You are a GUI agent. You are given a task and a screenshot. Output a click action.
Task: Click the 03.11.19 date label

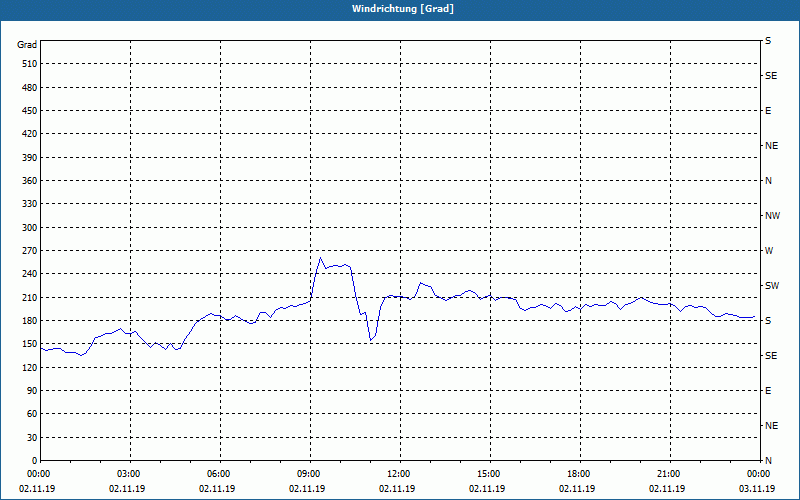(x=757, y=489)
